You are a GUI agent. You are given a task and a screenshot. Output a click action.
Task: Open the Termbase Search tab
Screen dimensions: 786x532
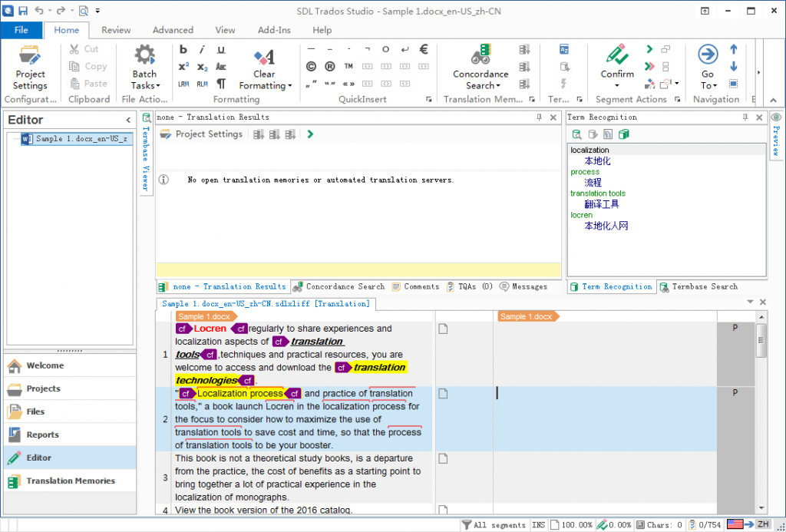coord(698,286)
